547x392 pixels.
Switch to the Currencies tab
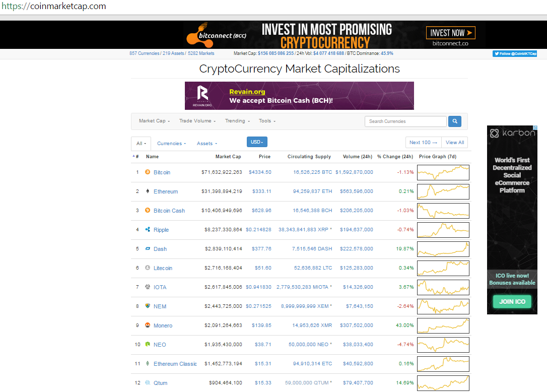click(171, 144)
